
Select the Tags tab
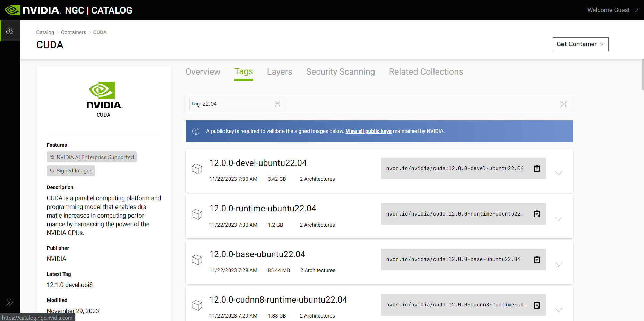tap(244, 72)
